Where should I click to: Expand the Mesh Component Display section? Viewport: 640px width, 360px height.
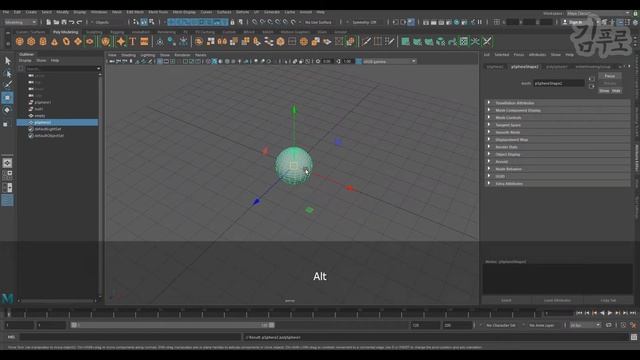(x=558, y=110)
